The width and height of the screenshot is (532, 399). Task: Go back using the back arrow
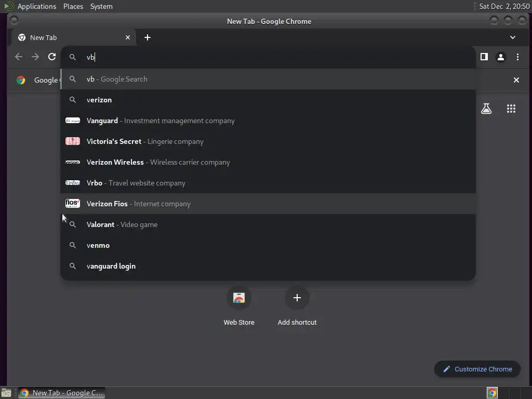pos(19,57)
